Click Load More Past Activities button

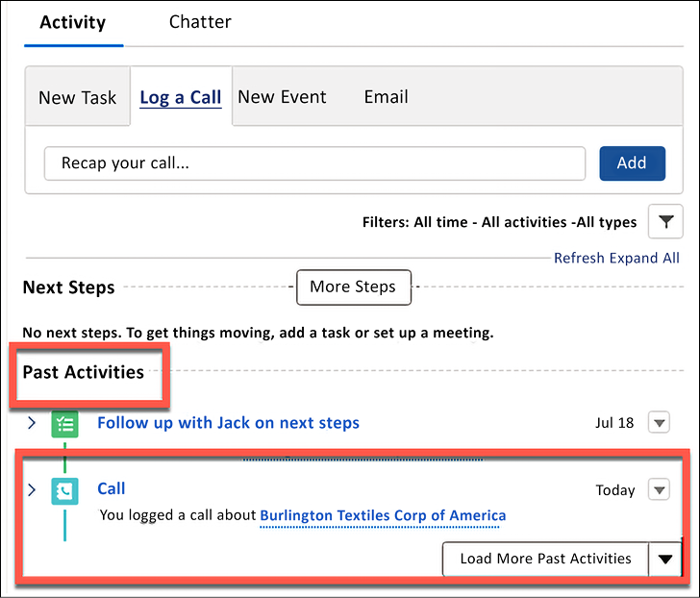tap(545, 559)
